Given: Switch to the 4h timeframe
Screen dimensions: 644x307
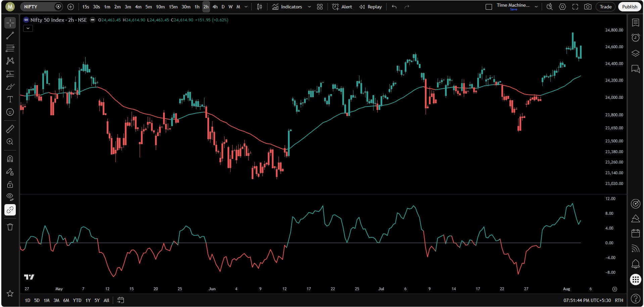Looking at the screenshot, I should pos(215,7).
